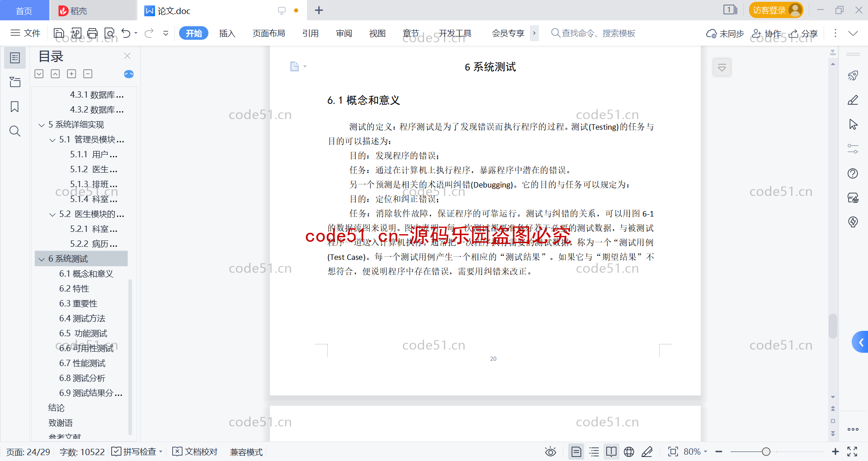868x461 pixels.
Task: Collapse the 6 系统测试 tree node
Action: 42,259
